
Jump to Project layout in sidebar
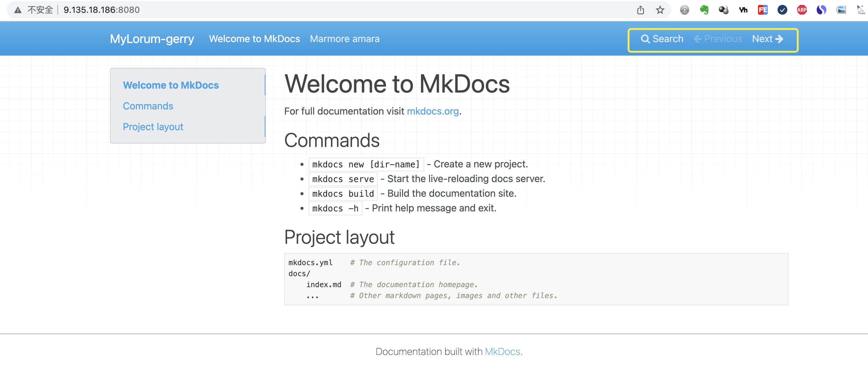pyautogui.click(x=153, y=127)
